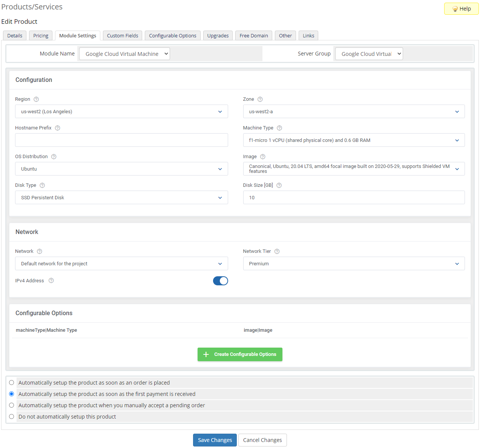The width and height of the screenshot is (480, 448).
Task: Click the Image help tooltip icon
Action: coord(262,156)
